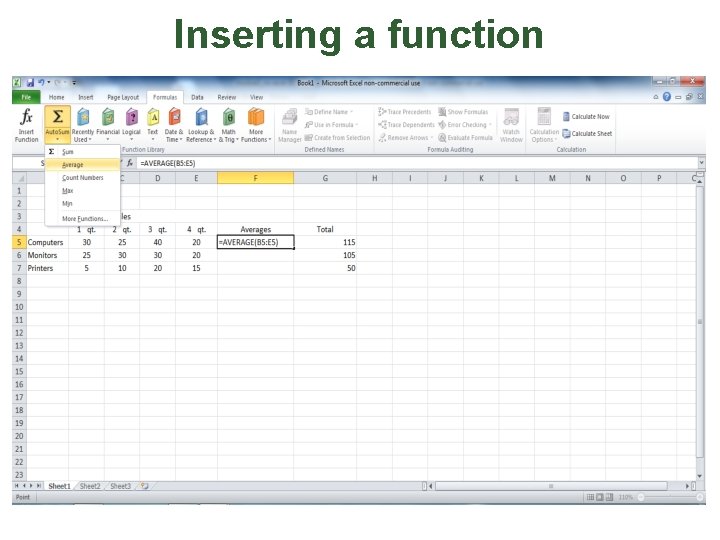Switch to the Home ribbon tab

(x=56, y=97)
